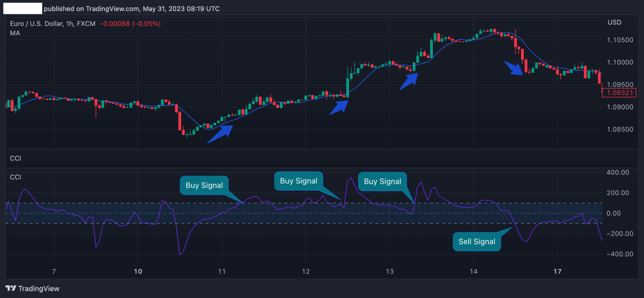Click the Sell Signal callout
644x298 pixels.
477,241
